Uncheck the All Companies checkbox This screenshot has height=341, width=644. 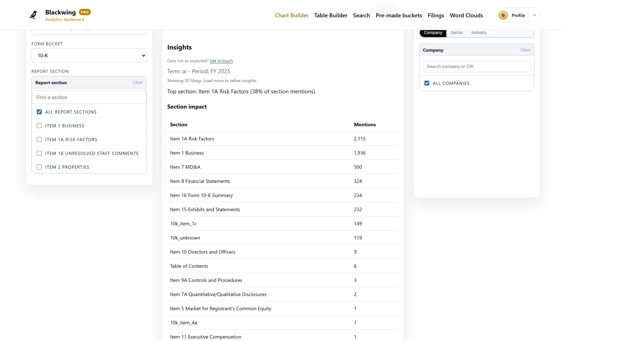click(427, 83)
